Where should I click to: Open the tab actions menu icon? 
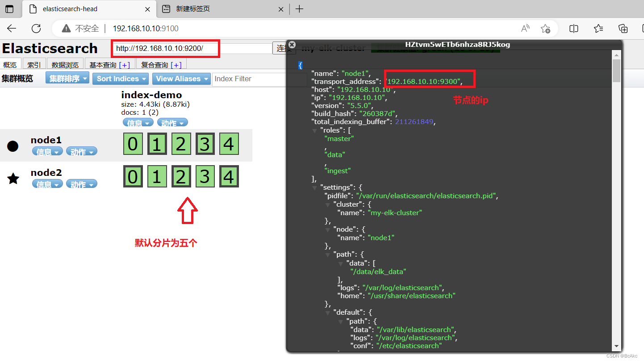[9, 9]
